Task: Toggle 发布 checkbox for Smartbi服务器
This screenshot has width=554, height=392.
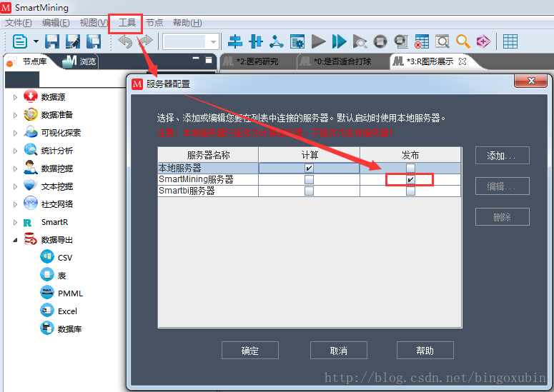Action: click(410, 191)
